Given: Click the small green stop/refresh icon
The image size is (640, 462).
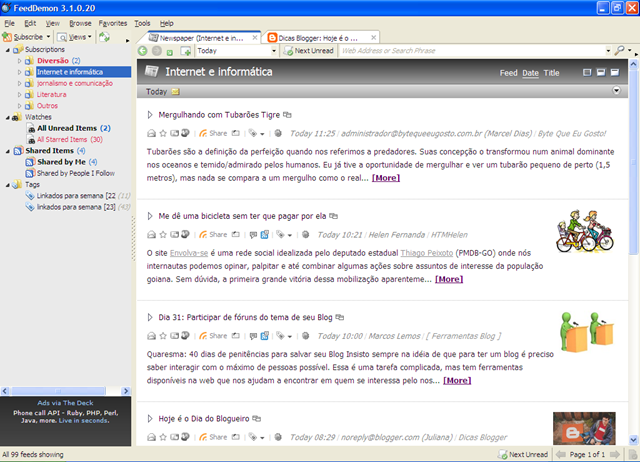Looking at the screenshot, I should pyautogui.click(x=170, y=52).
